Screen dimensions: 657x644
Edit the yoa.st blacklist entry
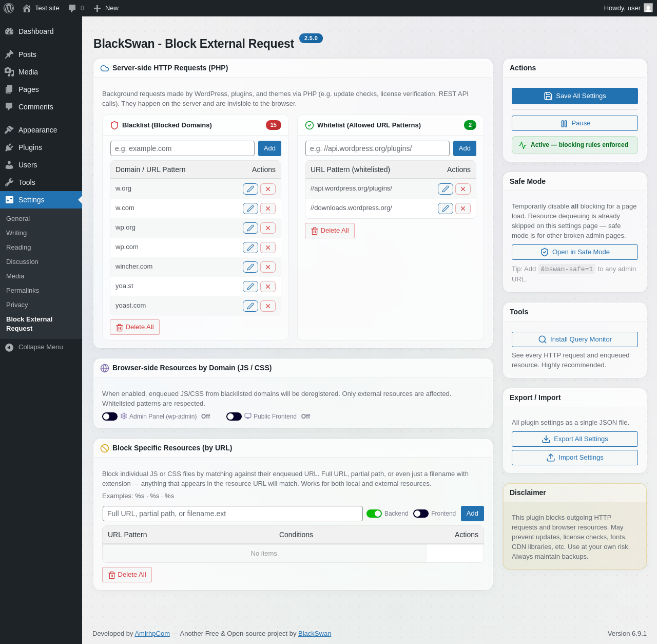(250, 287)
